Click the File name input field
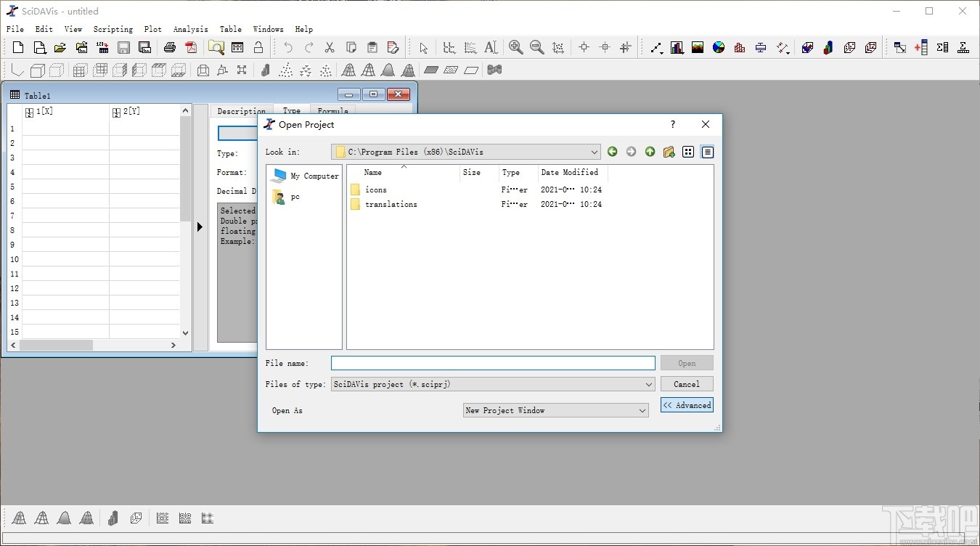Image resolution: width=980 pixels, height=546 pixels. [x=493, y=363]
